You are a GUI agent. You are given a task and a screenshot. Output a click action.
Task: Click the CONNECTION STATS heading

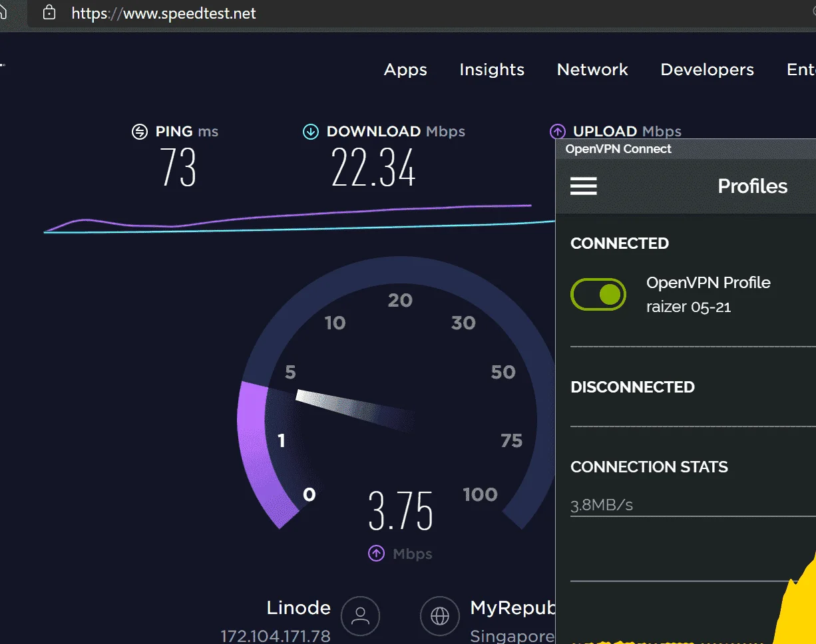pyautogui.click(x=649, y=467)
